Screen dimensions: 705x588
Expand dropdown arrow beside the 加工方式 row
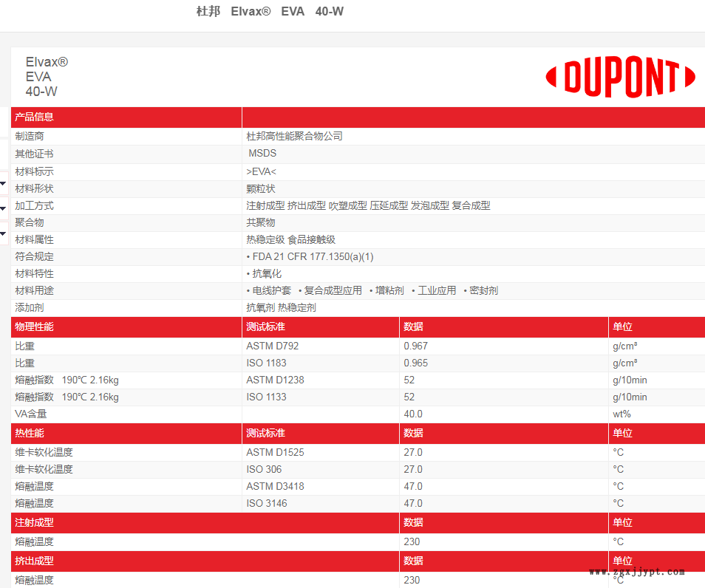(3, 209)
